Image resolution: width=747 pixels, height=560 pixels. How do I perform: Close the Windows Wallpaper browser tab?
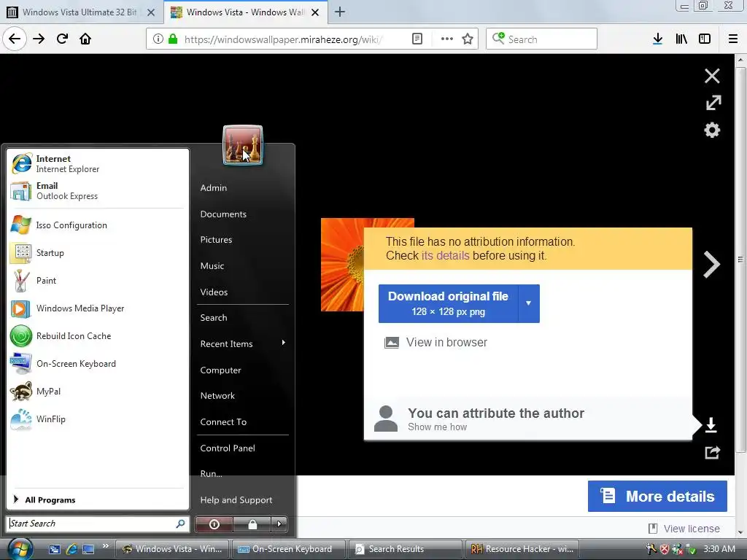(315, 12)
